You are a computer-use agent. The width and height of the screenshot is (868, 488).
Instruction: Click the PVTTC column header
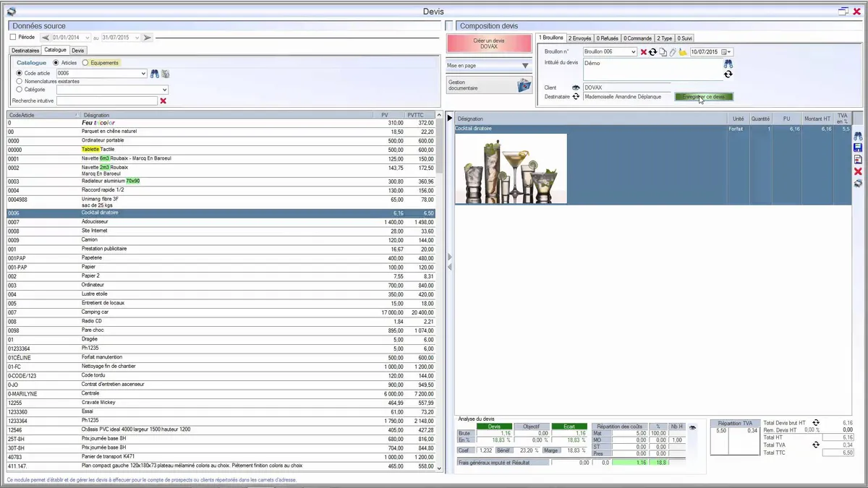[x=421, y=115]
